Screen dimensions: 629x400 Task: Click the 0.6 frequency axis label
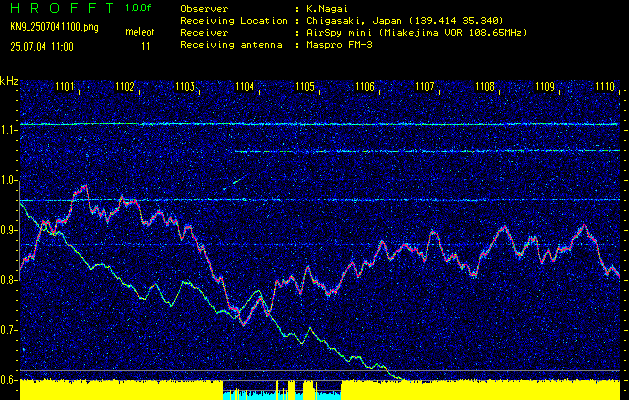8,380
